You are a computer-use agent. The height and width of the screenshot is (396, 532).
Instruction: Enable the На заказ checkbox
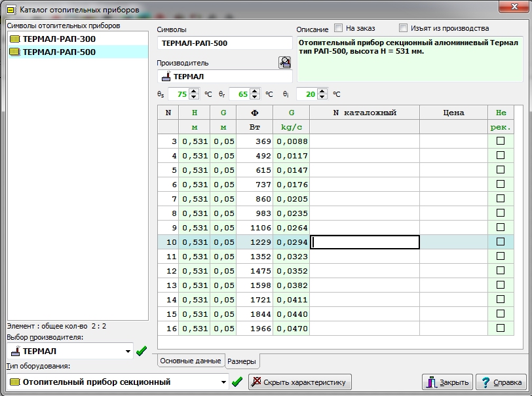point(338,28)
